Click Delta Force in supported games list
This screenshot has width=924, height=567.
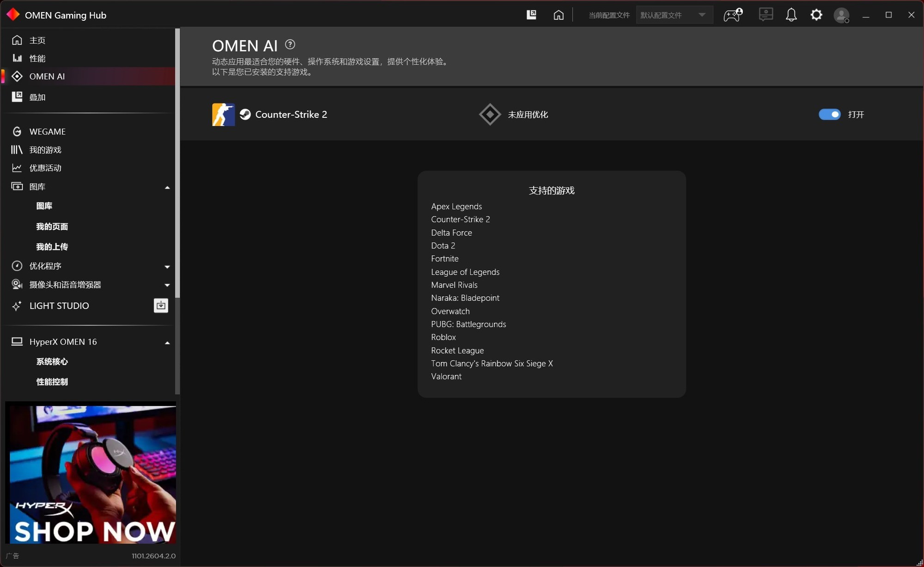451,232
